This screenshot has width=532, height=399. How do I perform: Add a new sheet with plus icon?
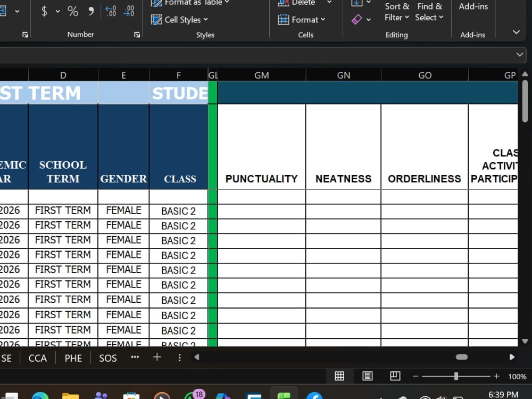pyautogui.click(x=157, y=357)
